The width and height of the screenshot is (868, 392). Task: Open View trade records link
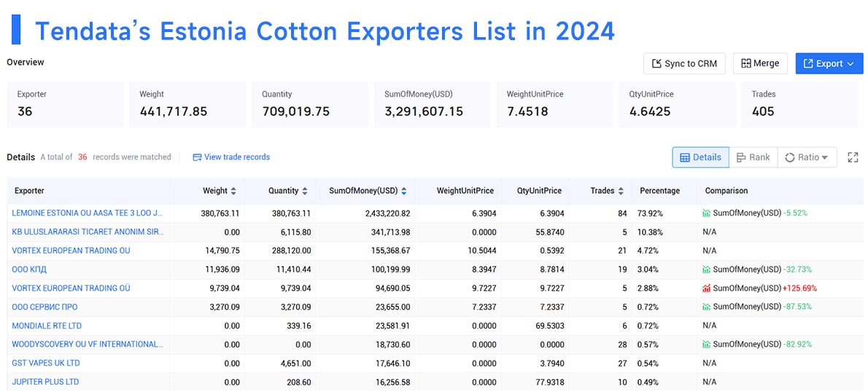231,157
